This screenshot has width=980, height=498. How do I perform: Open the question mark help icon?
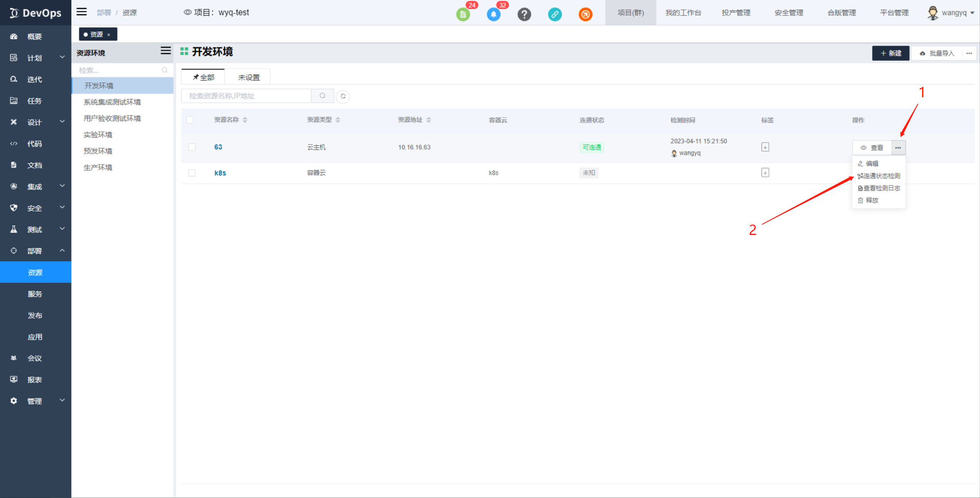click(x=524, y=15)
